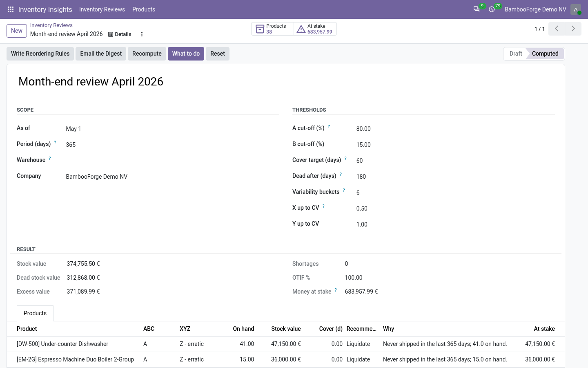Image resolution: width=588 pixels, height=368 pixels.
Task: Click the Recompute button
Action: (x=147, y=54)
